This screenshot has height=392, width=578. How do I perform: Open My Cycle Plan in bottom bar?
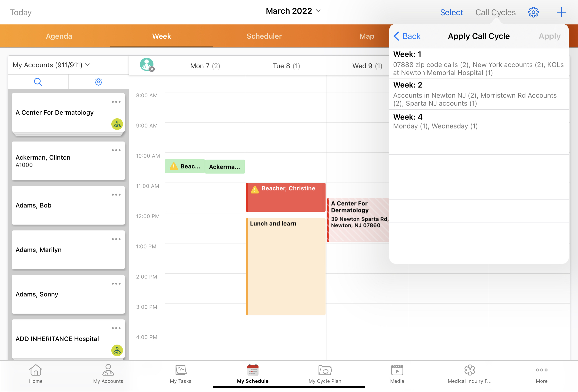click(x=325, y=373)
